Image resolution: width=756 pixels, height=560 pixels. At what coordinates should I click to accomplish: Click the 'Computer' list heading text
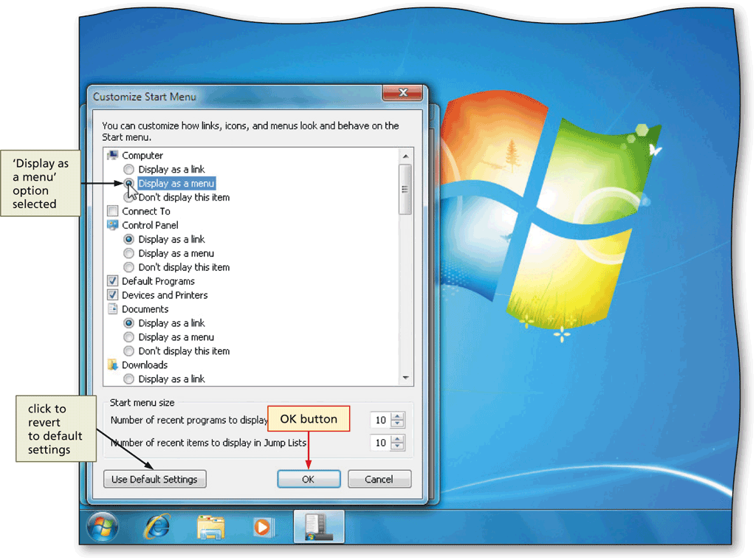[x=142, y=155]
